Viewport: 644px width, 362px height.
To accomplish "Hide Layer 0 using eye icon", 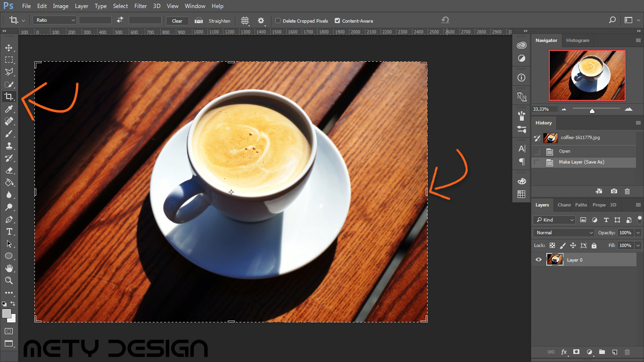I will pyautogui.click(x=539, y=260).
